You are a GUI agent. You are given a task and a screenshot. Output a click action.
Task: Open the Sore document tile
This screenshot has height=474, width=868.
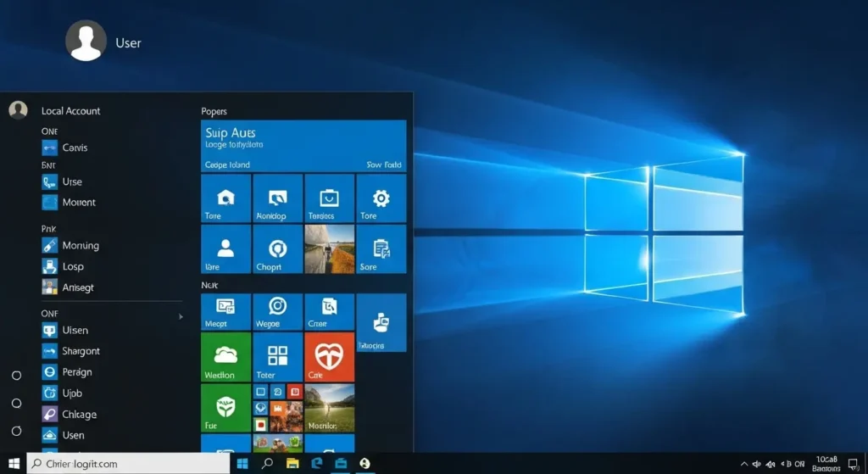(x=381, y=249)
